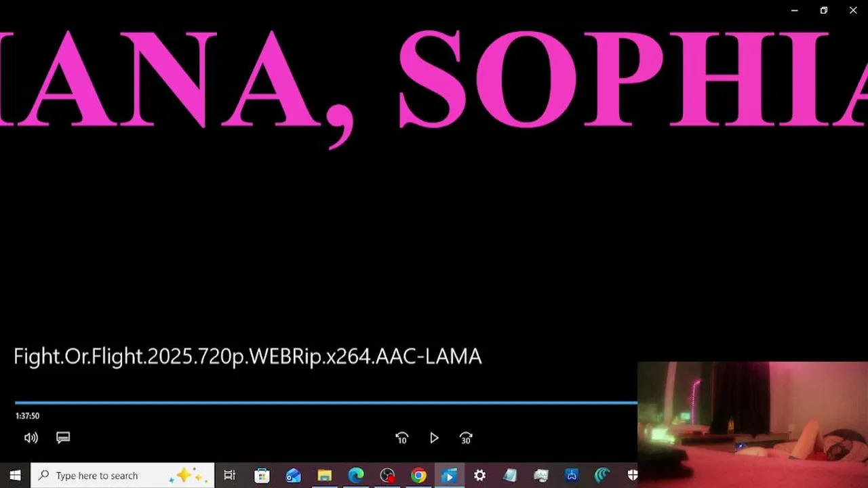Open the blue square taskbar app icon

point(572,475)
